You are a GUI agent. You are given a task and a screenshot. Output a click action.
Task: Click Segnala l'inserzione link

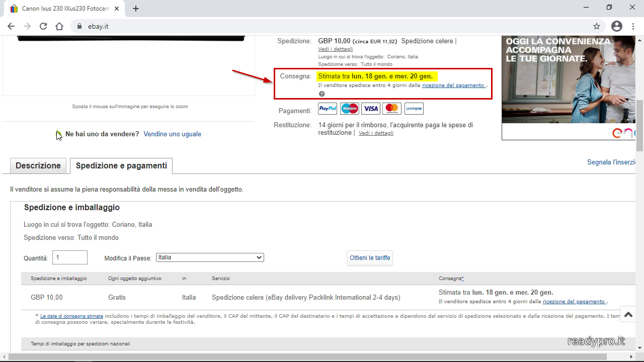coord(612,162)
